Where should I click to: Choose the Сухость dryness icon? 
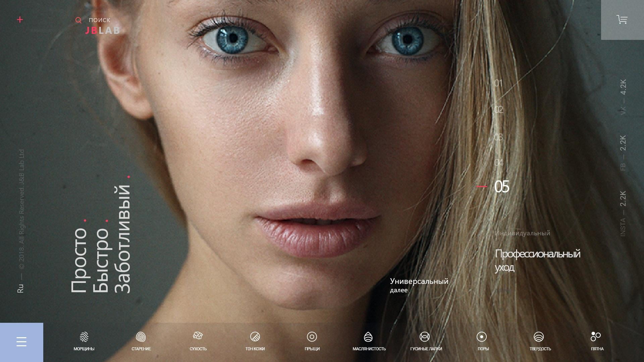pos(198,336)
